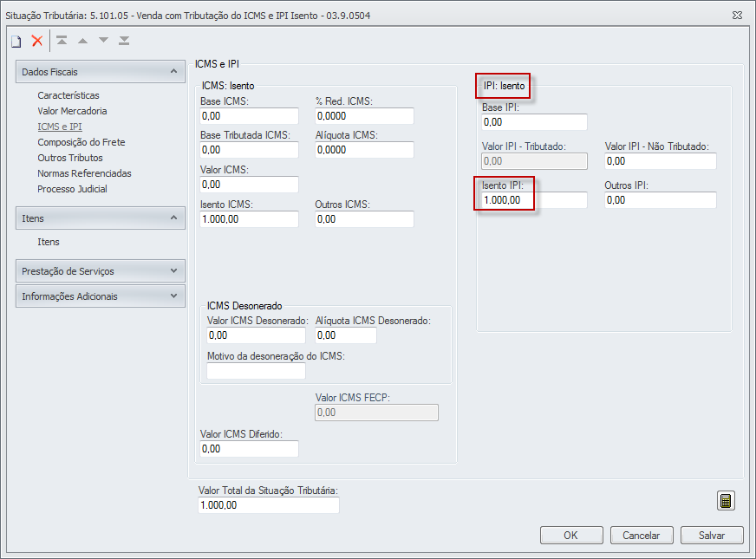Click the new document icon
This screenshot has width=756, height=559.
click(16, 41)
